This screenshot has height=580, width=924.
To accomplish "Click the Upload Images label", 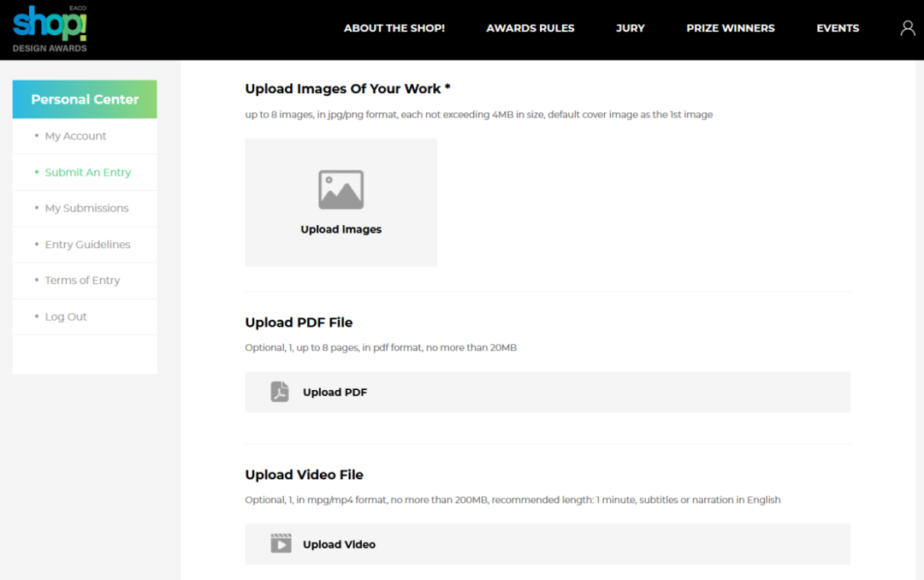I will point(341,229).
